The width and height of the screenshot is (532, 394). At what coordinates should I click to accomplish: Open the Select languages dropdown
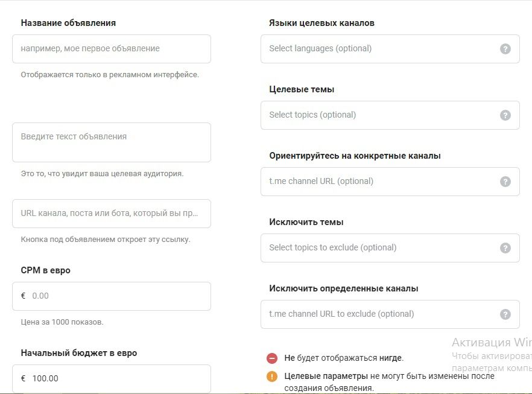tap(380, 49)
